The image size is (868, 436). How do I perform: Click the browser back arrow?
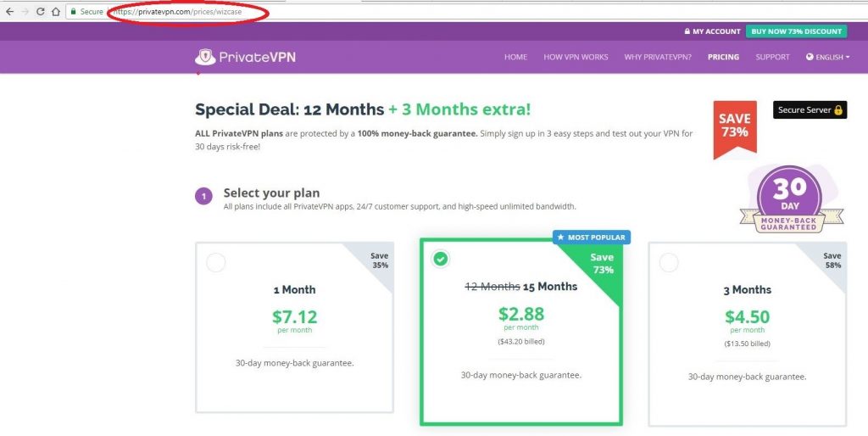[x=9, y=12]
